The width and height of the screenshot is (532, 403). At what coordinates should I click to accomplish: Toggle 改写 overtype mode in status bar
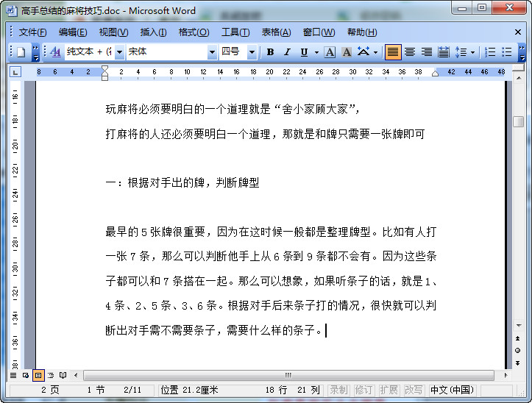point(413,390)
